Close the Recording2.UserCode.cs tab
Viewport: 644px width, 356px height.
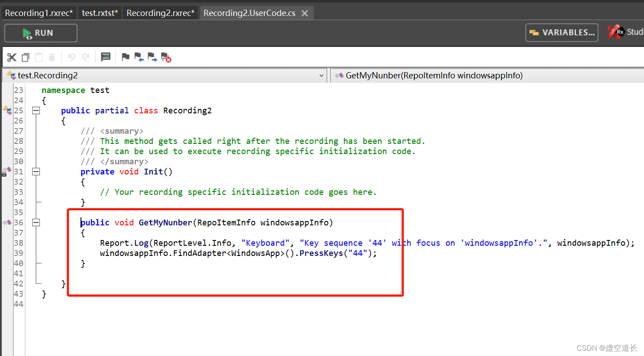click(x=305, y=13)
